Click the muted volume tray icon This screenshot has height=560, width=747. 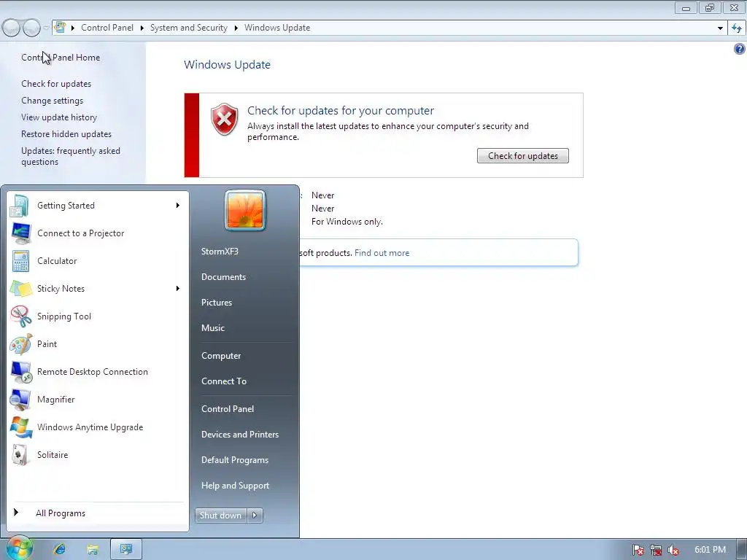click(673, 550)
